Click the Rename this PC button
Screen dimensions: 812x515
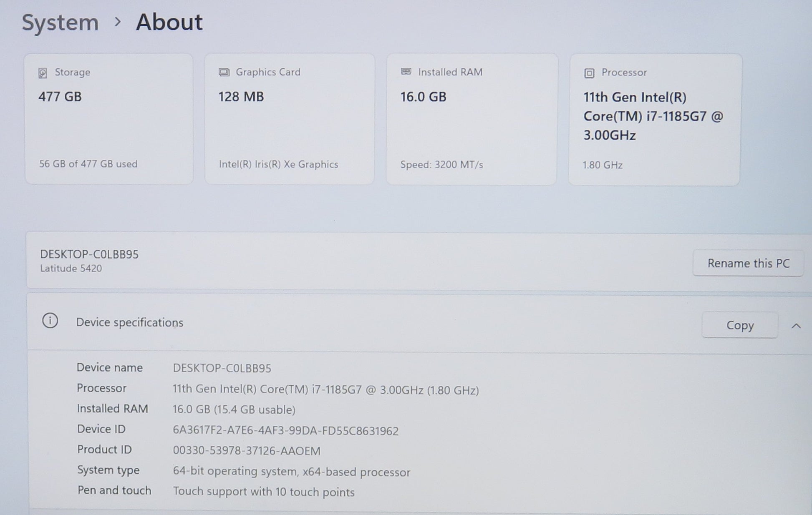(x=748, y=263)
